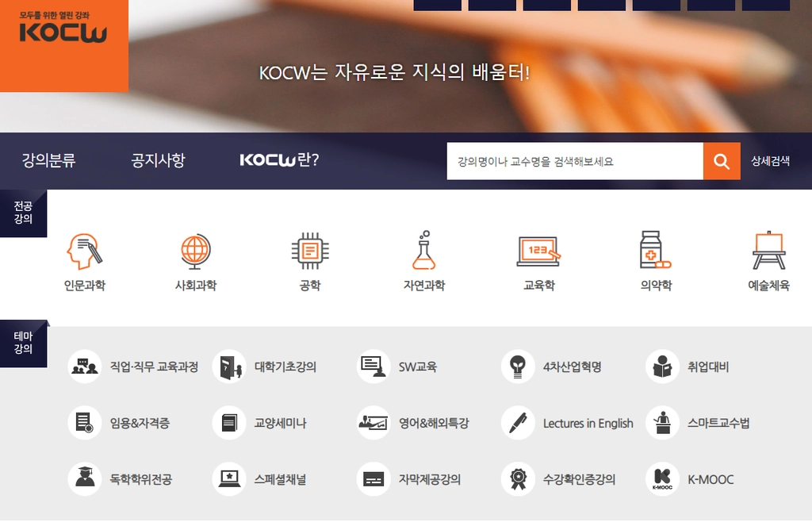This screenshot has width=812, height=526.
Task: Open the 공지사항 menu item
Action: [x=158, y=160]
